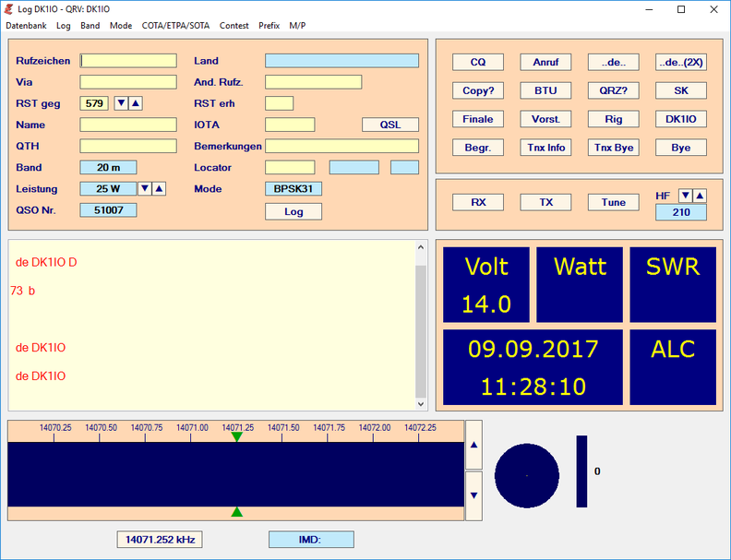Click the green frequency marker on top scale

coord(236,436)
